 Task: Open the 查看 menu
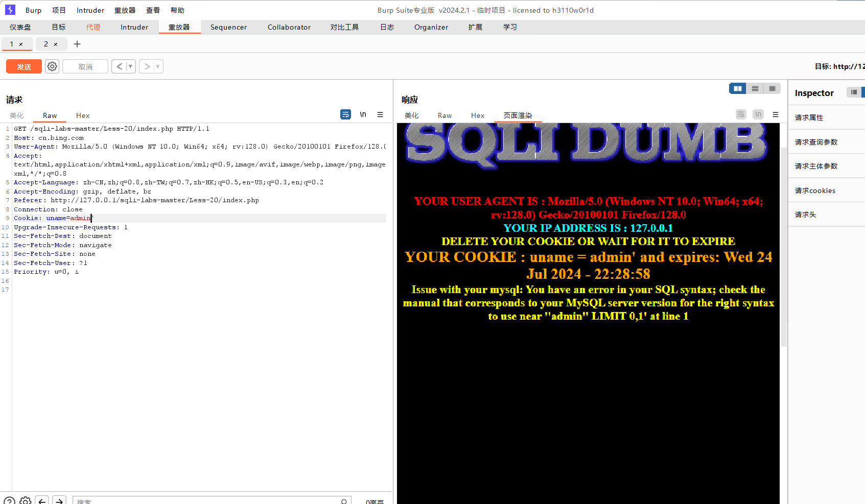tap(153, 10)
